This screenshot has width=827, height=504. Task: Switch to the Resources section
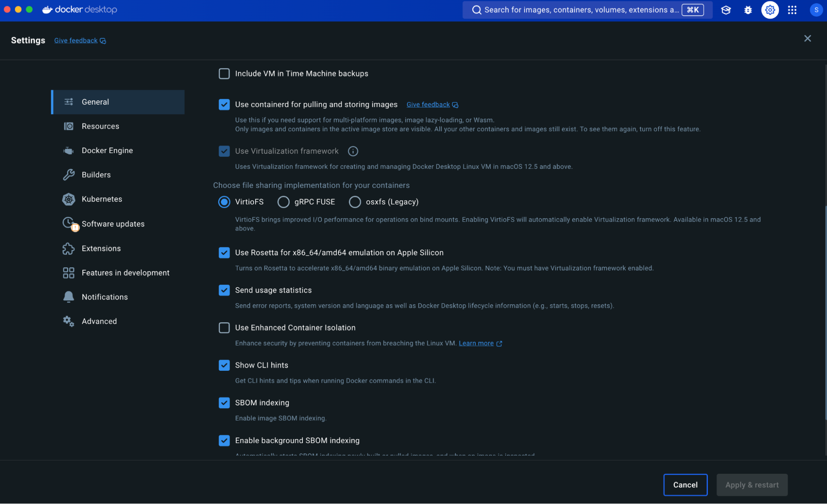pos(100,126)
